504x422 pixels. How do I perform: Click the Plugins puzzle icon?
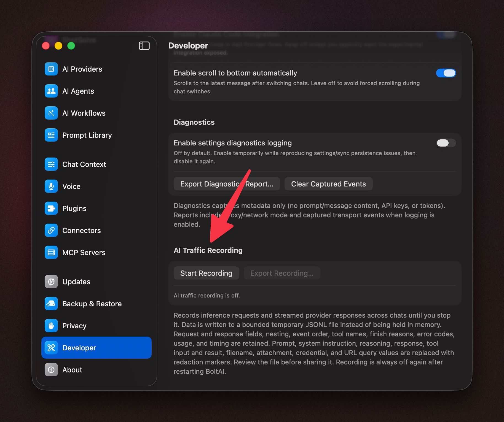point(51,208)
